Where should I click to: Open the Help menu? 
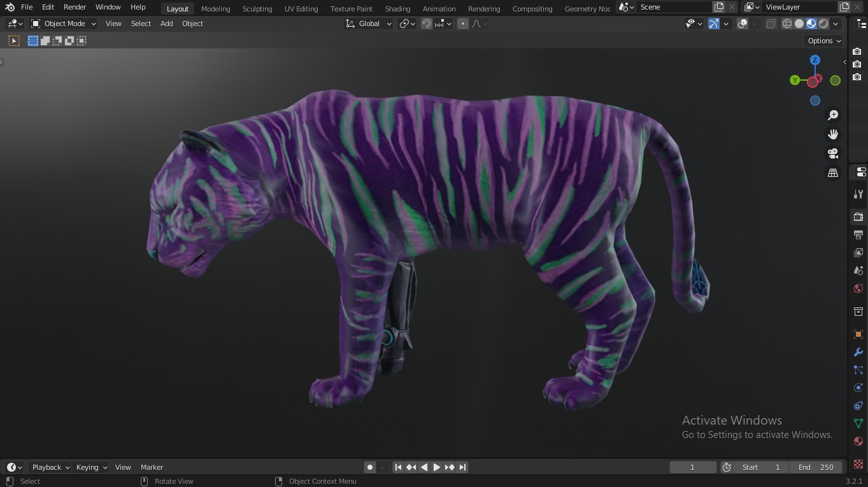pyautogui.click(x=138, y=7)
